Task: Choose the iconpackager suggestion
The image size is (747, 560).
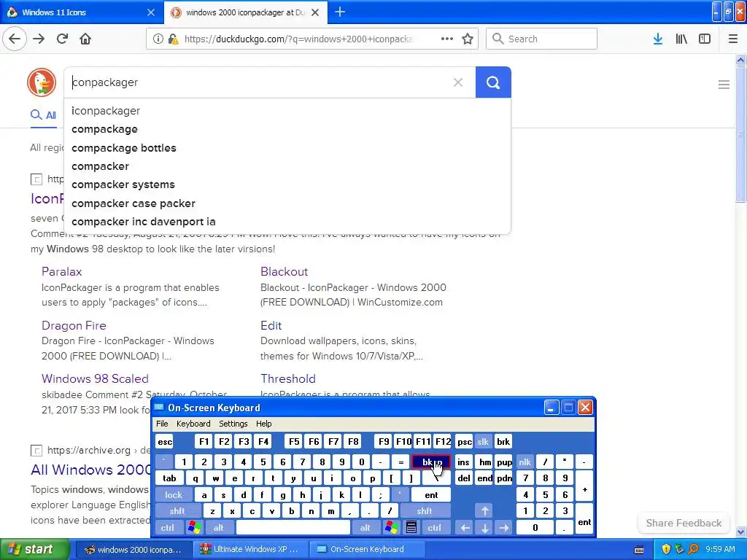Action: [287, 111]
